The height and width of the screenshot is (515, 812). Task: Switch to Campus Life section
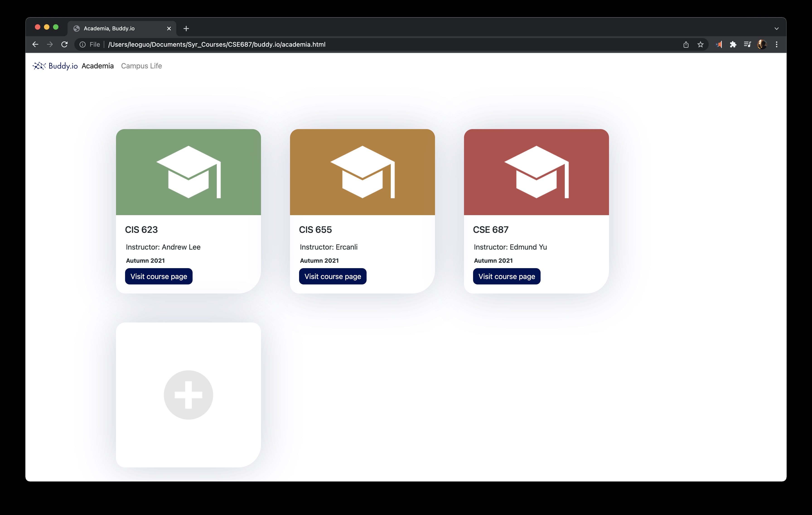point(141,66)
